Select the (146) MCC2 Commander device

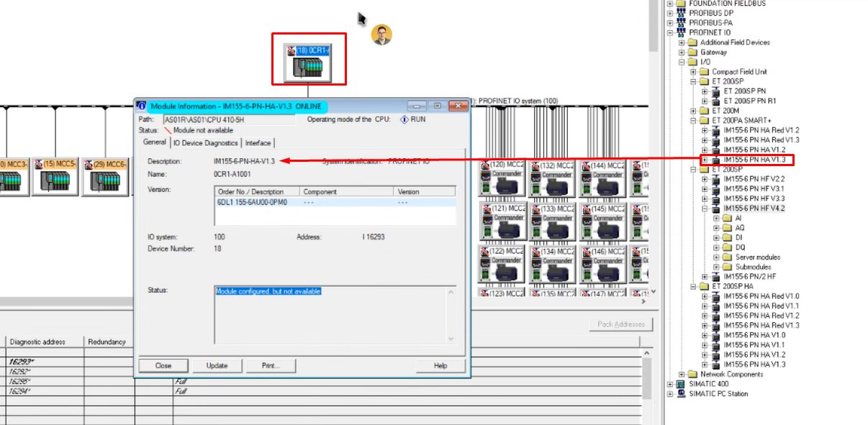602,265
